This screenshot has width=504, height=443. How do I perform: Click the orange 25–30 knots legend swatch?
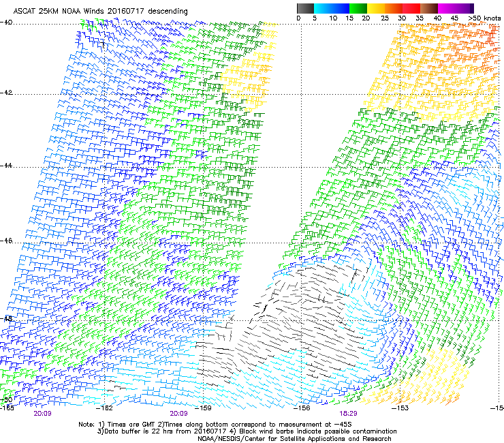point(394,8)
